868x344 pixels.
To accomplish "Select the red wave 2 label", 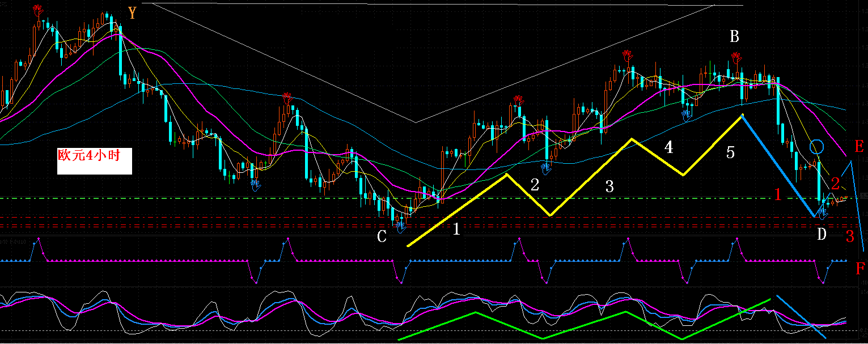I will [835, 183].
